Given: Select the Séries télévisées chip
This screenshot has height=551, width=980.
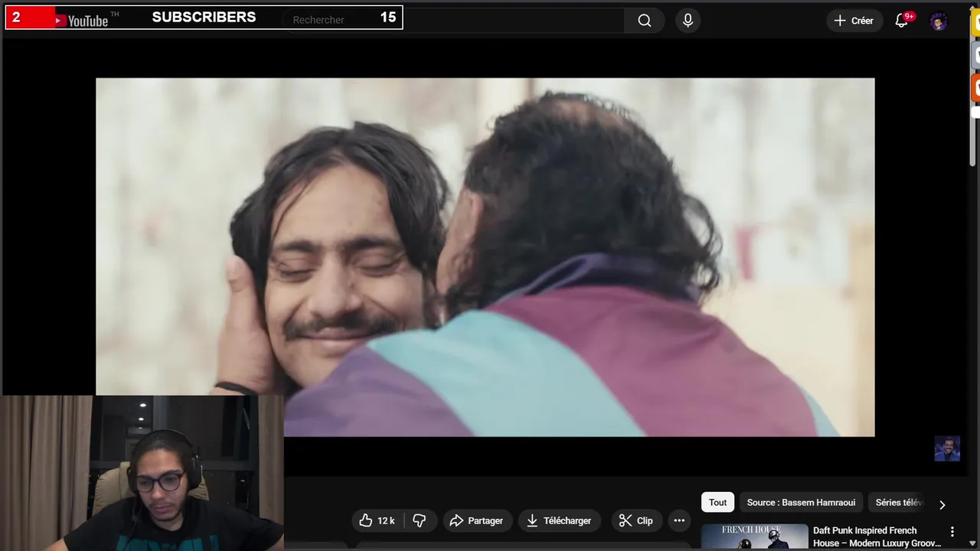Looking at the screenshot, I should [899, 502].
